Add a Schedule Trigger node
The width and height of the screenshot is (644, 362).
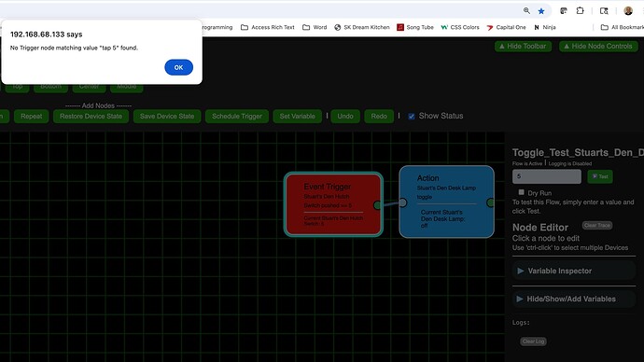point(237,116)
